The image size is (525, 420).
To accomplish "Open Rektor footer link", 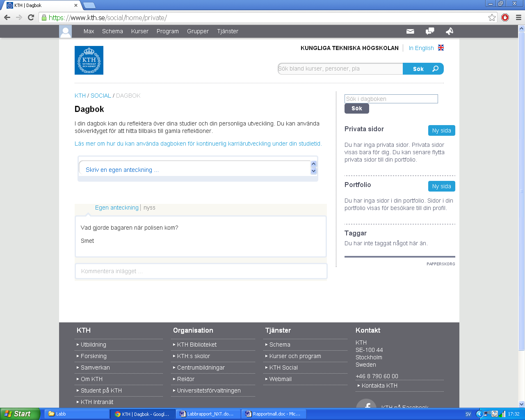I will tap(186, 379).
